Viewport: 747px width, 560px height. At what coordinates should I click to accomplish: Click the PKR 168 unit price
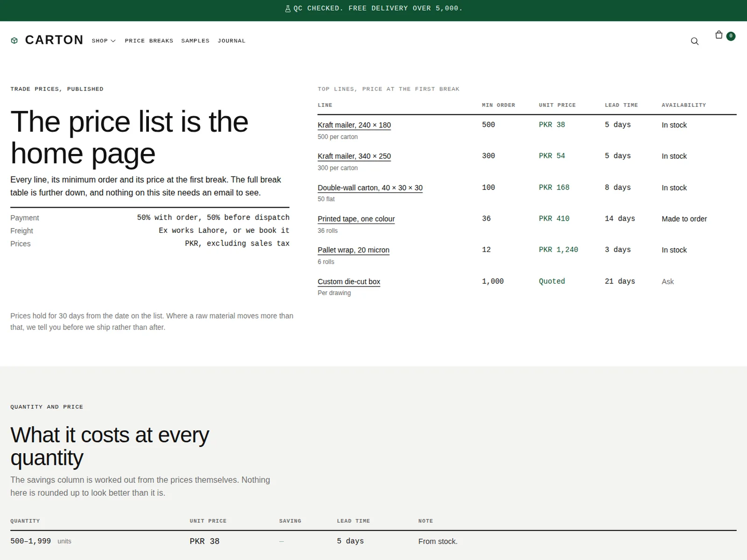click(x=554, y=187)
